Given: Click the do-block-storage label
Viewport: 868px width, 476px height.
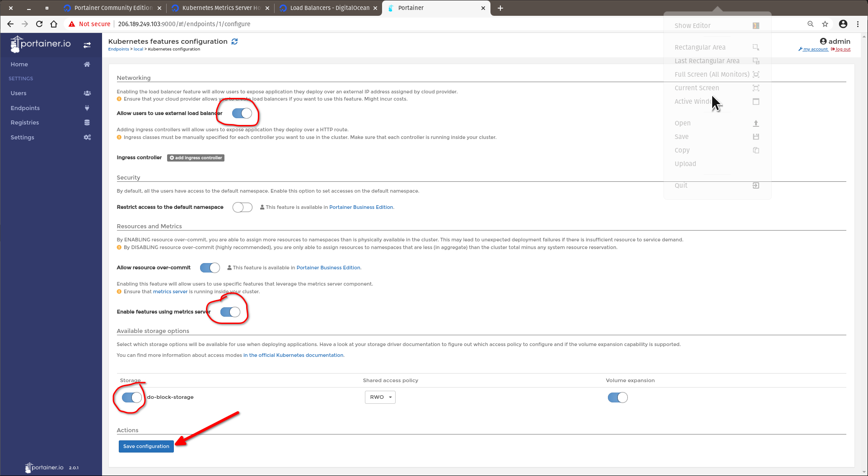Looking at the screenshot, I should (x=170, y=397).
